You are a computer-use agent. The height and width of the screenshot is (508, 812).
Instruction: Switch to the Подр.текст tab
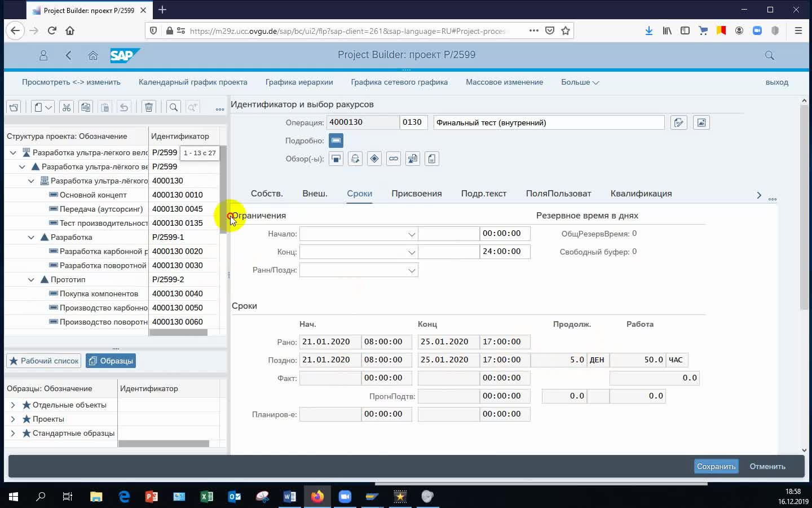click(x=484, y=194)
